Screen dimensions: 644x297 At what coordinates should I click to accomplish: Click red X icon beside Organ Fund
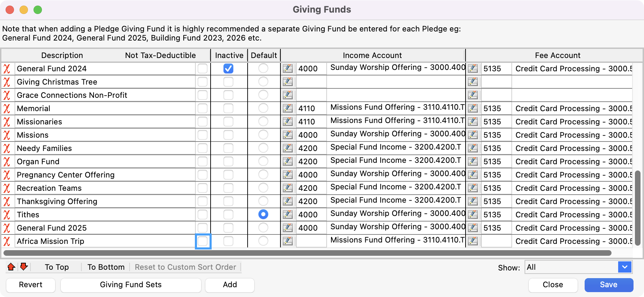pos(7,161)
